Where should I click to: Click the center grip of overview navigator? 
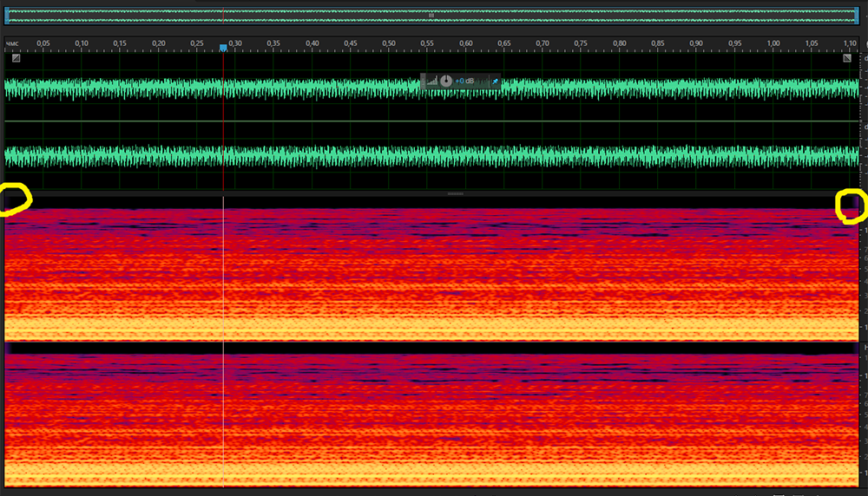[x=431, y=16]
